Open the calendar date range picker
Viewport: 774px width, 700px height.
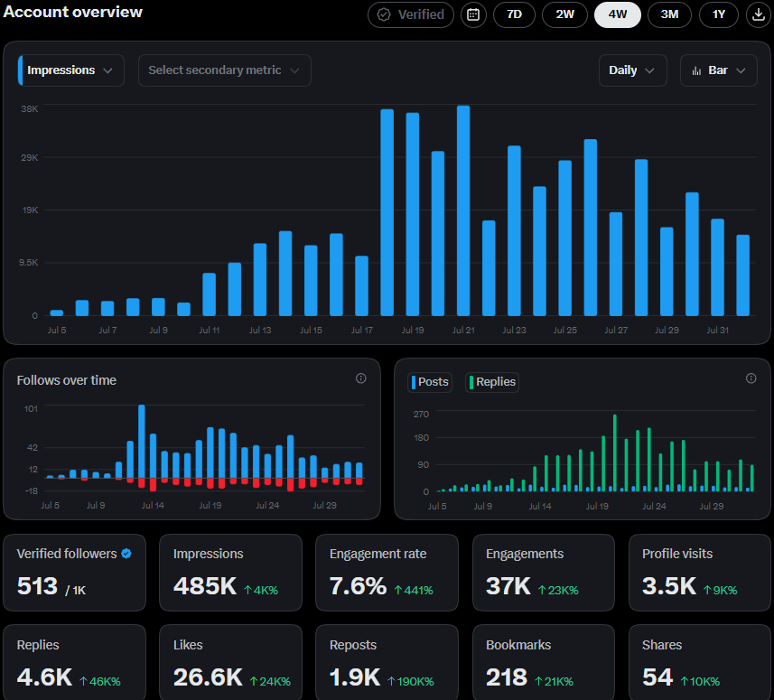[473, 14]
